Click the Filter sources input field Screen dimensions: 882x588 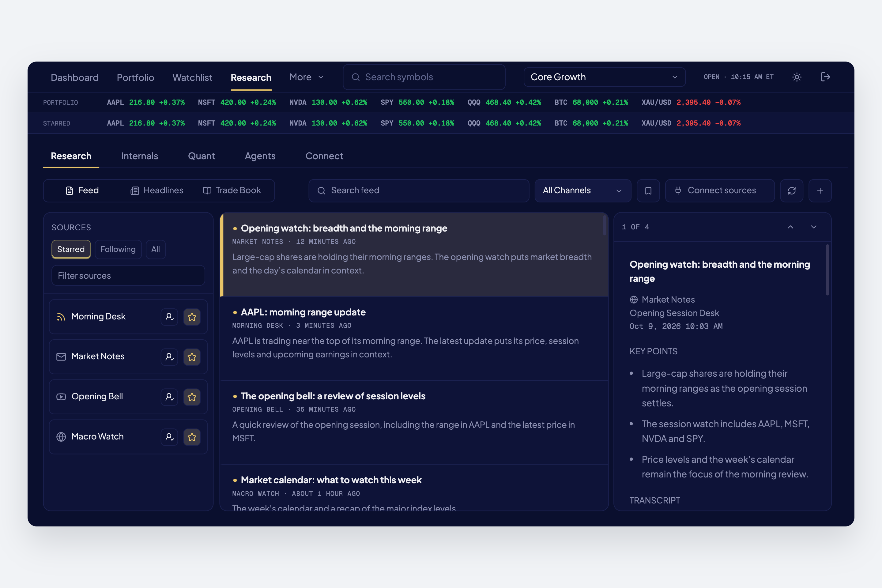(x=128, y=276)
